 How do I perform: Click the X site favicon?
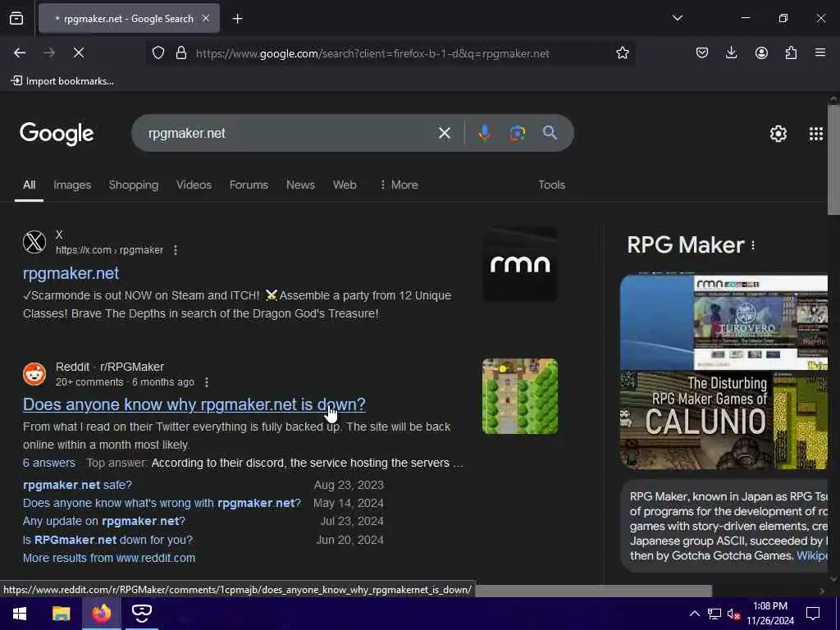(34, 242)
